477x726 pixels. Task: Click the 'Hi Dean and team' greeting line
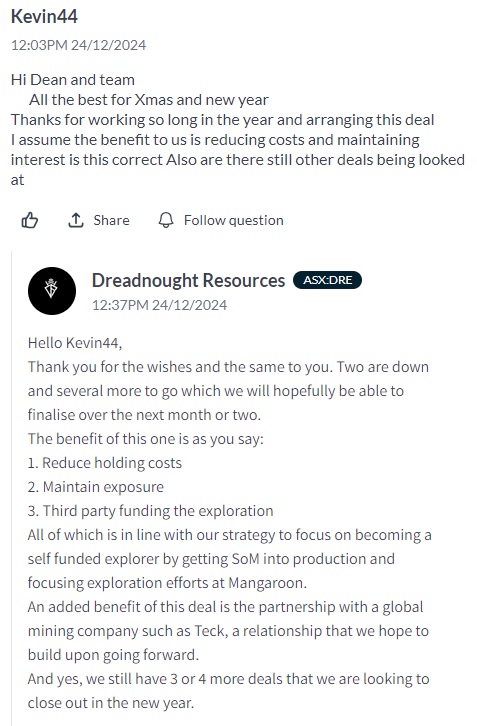[x=73, y=80]
